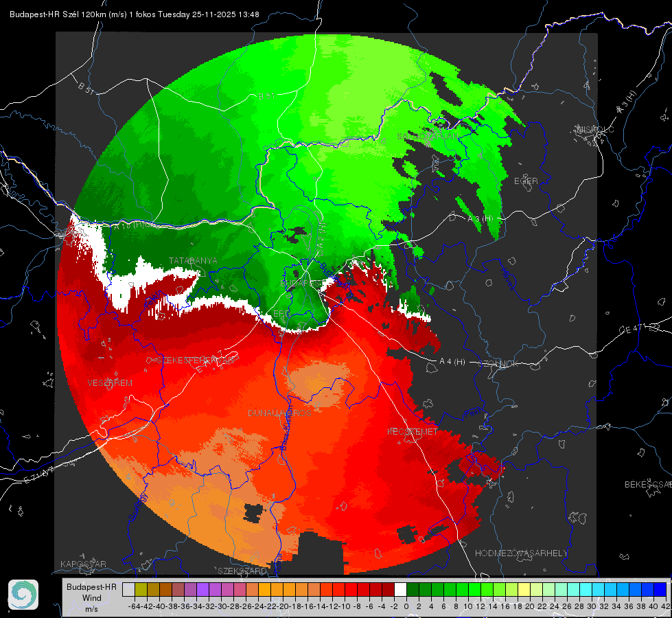Pick the bright red legend swatch between -10 and -8

pos(351,589)
